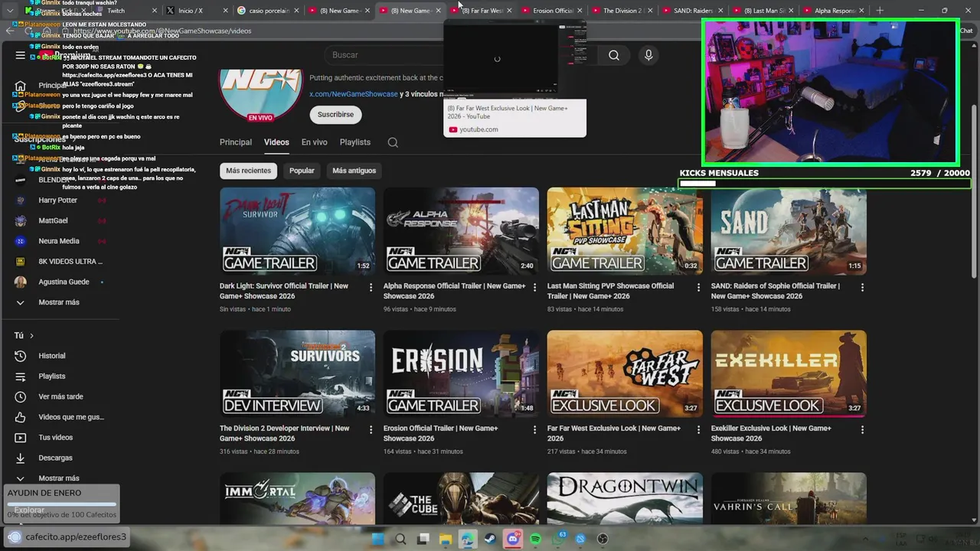The height and width of the screenshot is (551, 980).
Task: Select the Más antiguos filter chip
Action: (x=354, y=171)
